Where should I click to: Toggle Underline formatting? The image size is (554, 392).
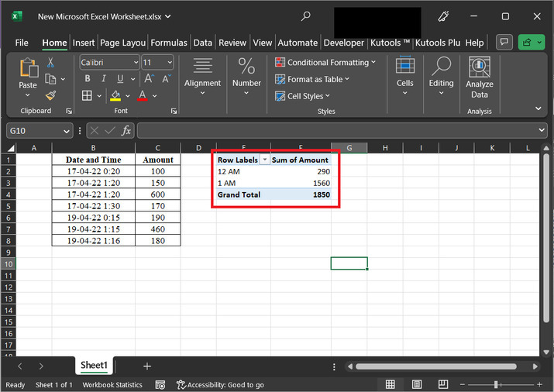pos(120,79)
